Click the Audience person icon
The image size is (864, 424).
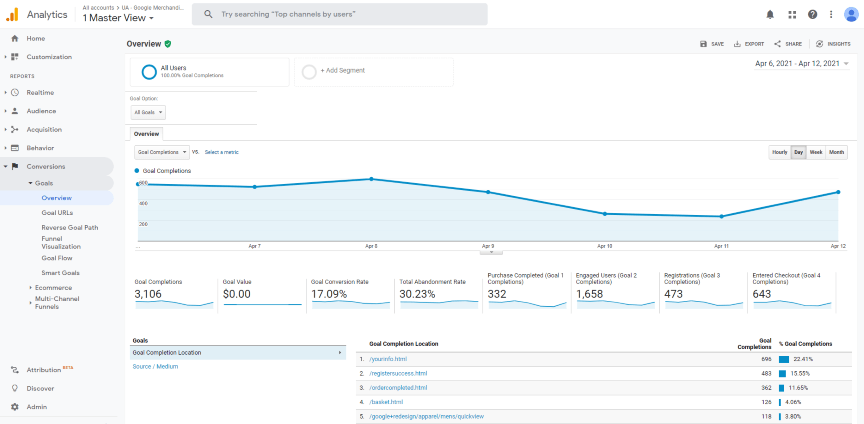(x=15, y=111)
